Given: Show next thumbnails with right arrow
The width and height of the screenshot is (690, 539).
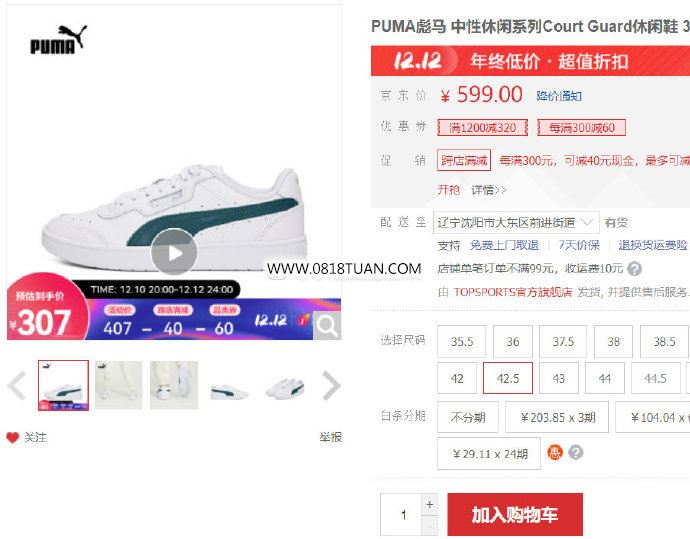Looking at the screenshot, I should 331,385.
